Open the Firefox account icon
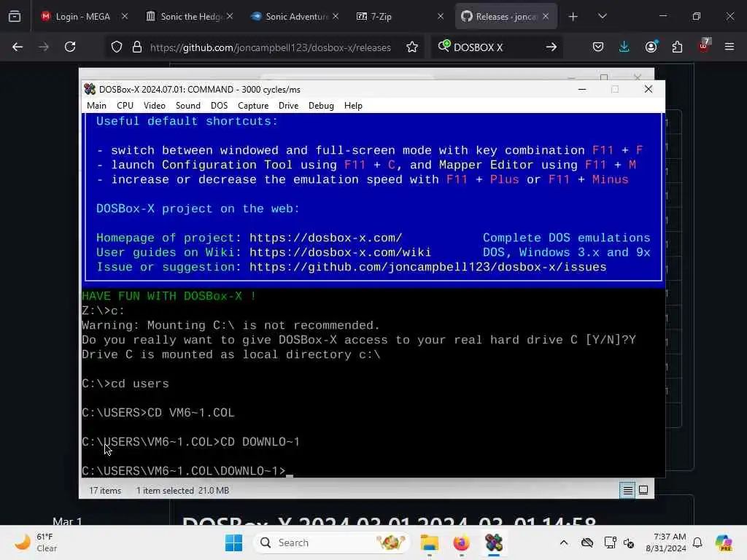 click(x=651, y=47)
